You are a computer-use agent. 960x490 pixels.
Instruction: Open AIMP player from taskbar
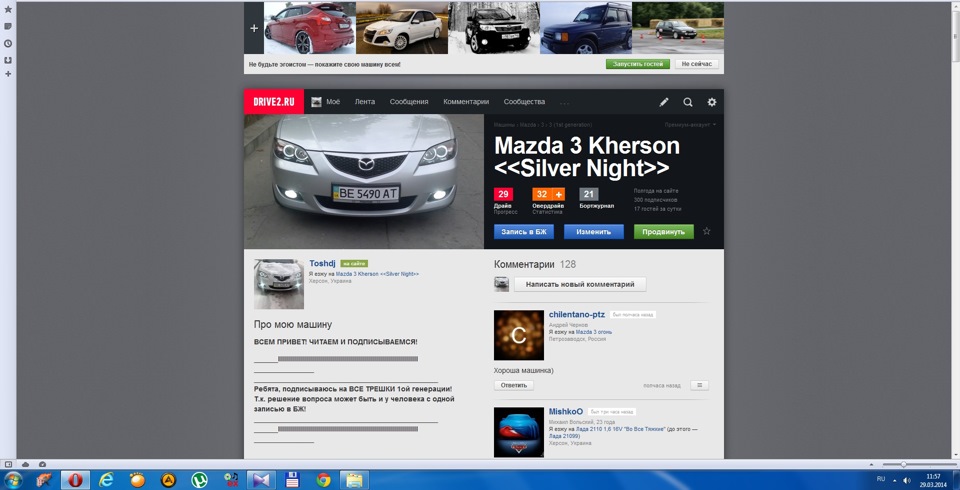[x=169, y=480]
